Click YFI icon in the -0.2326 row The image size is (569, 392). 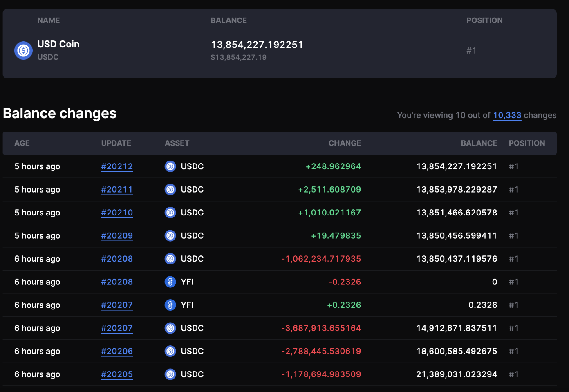click(170, 282)
